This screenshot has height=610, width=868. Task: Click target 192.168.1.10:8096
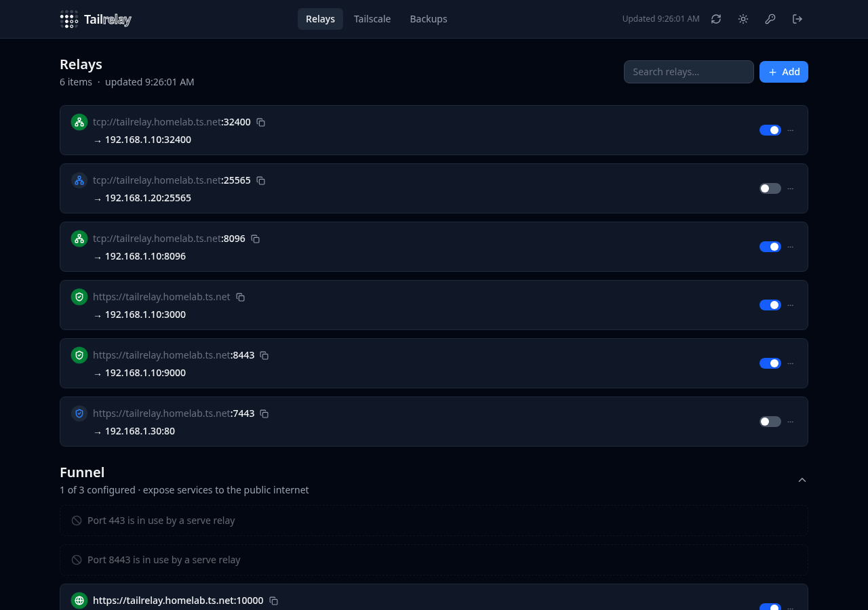pos(145,256)
